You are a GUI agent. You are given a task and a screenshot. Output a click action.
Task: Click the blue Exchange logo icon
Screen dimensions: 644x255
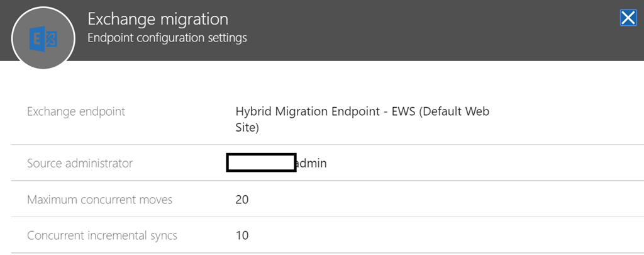coord(43,39)
